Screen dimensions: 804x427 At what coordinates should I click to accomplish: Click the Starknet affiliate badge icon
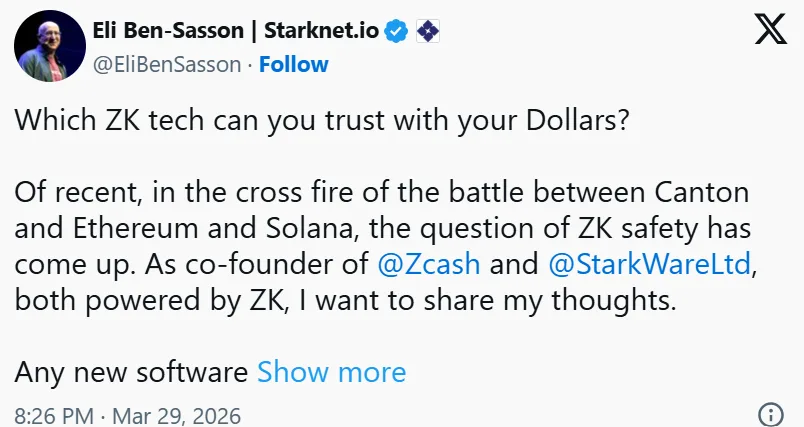428,31
